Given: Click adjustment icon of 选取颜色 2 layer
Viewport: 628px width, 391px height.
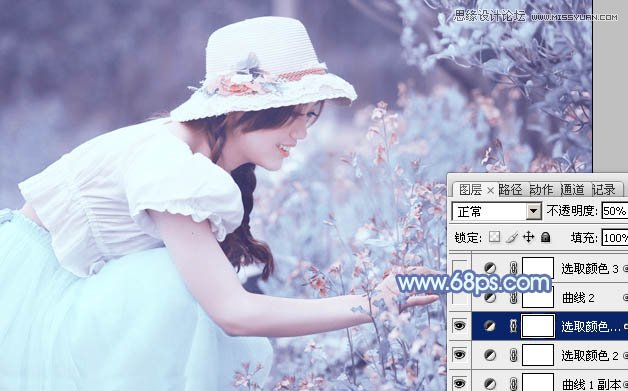Looking at the screenshot, I should click(x=490, y=355).
